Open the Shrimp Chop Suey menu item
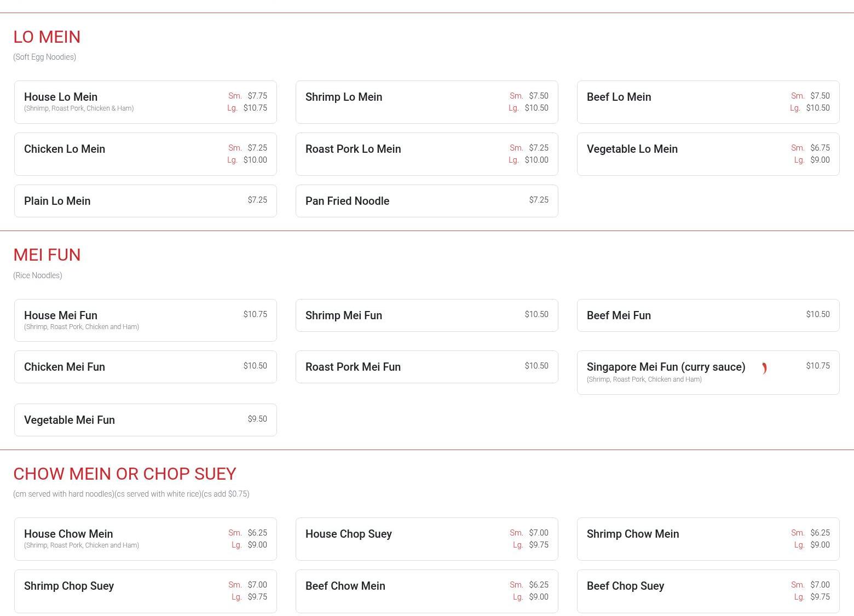Screen dimensions: 854x616 pos(146,591)
